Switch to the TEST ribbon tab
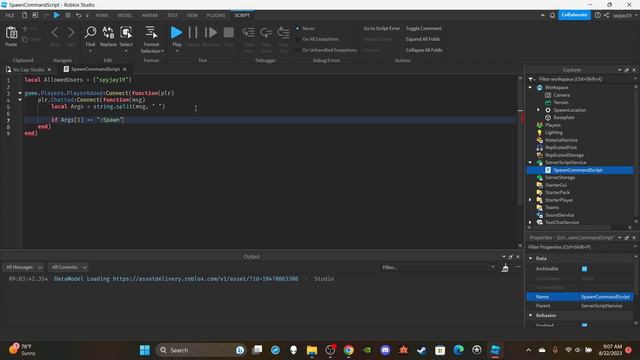The width and height of the screenshot is (640, 360). point(172,16)
